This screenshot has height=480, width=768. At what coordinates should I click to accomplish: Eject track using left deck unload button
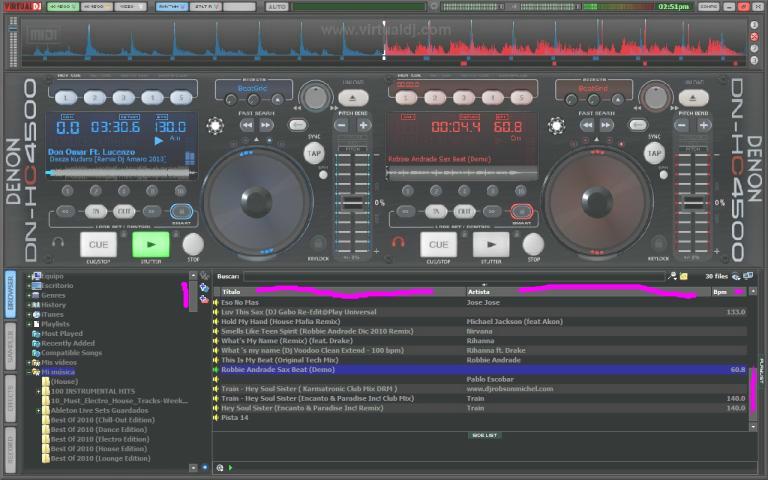point(353,98)
